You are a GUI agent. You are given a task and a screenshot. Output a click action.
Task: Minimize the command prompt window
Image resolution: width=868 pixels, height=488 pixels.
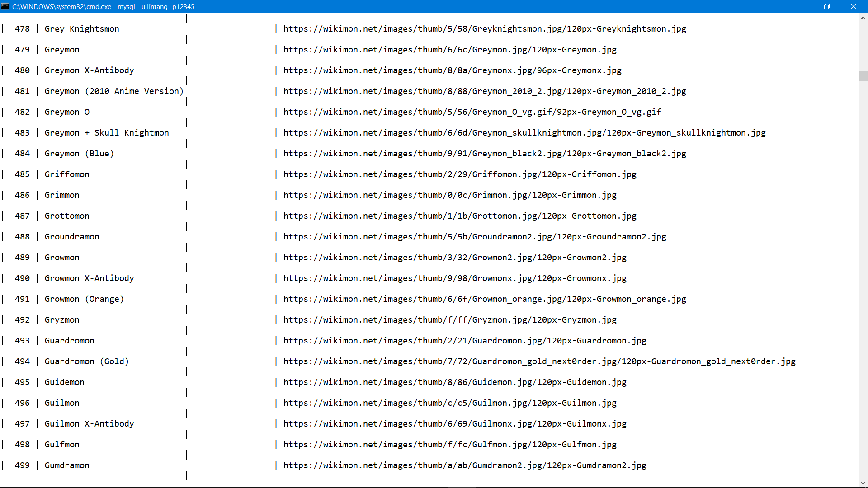801,6
